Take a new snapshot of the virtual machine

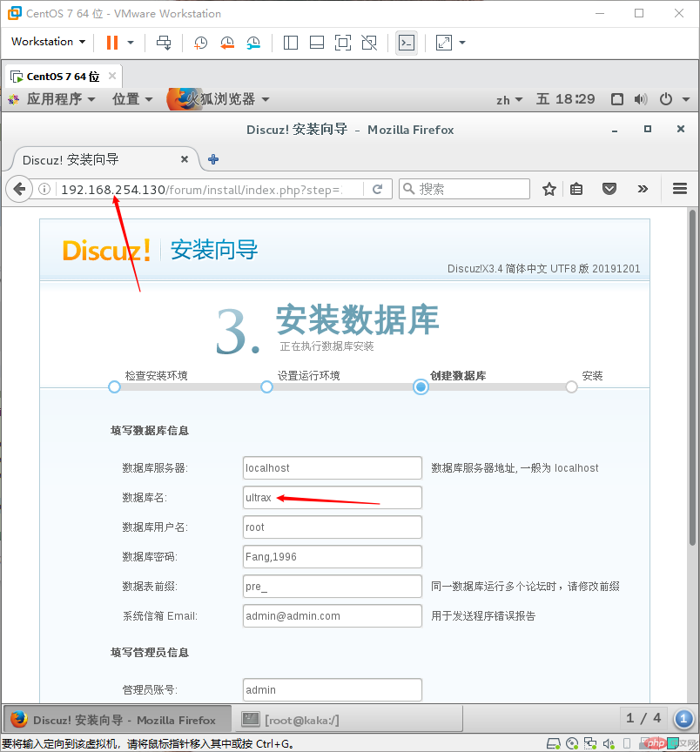(x=200, y=42)
